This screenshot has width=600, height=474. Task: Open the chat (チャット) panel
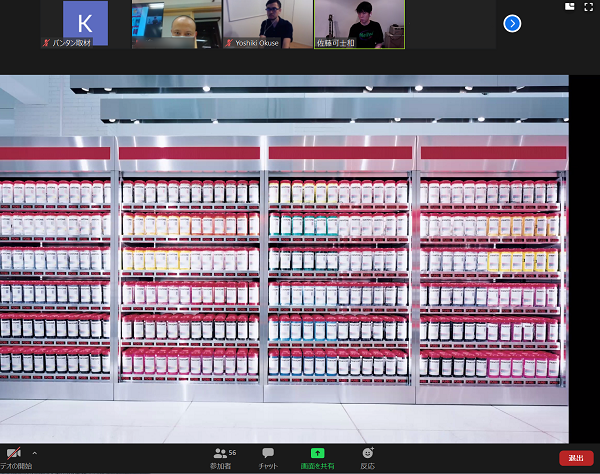coord(268,453)
